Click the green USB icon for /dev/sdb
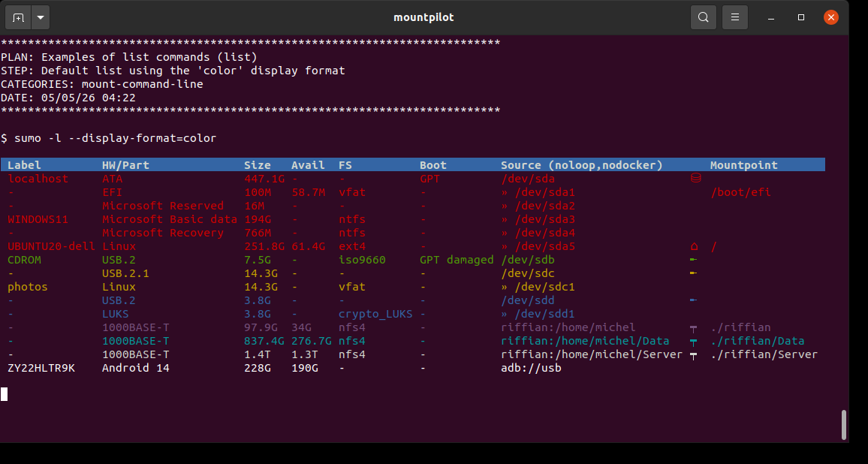The image size is (868, 464). [x=693, y=260]
